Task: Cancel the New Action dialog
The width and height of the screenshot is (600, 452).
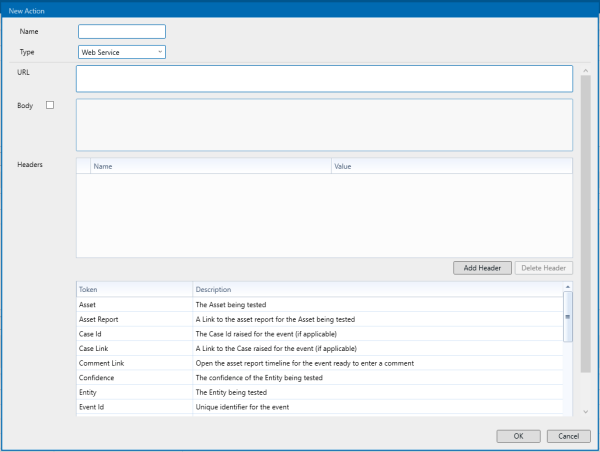Action: coord(568,436)
